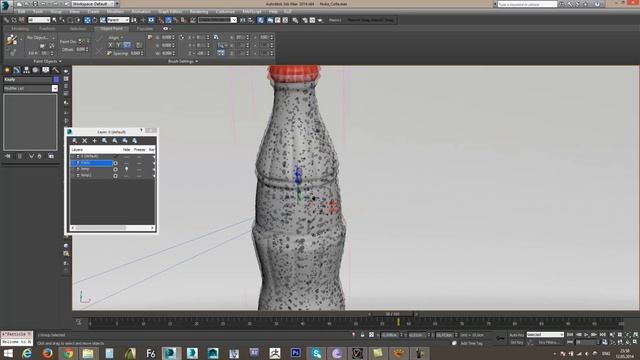Image resolution: width=640 pixels, height=360 pixels.
Task: Open the Modifier List dropdown
Action: tap(31, 88)
